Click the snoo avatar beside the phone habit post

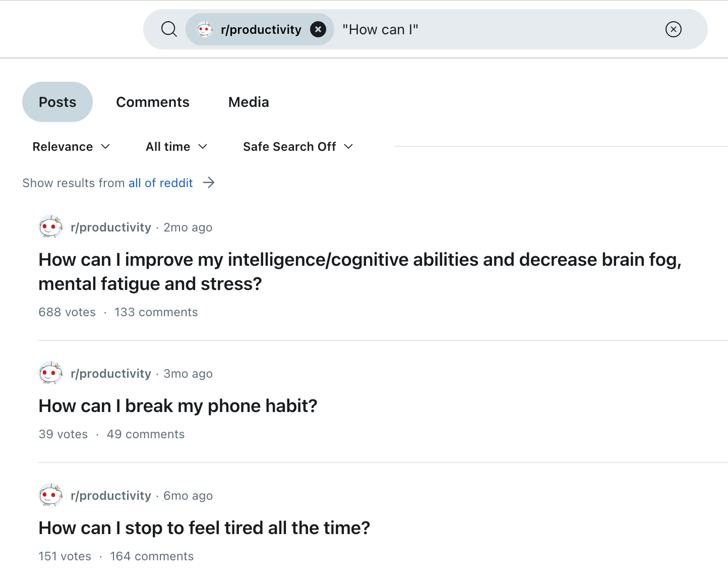pos(50,373)
